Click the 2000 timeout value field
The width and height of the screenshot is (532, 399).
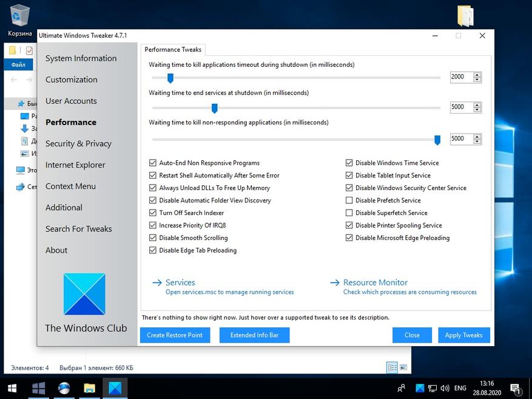coord(462,77)
